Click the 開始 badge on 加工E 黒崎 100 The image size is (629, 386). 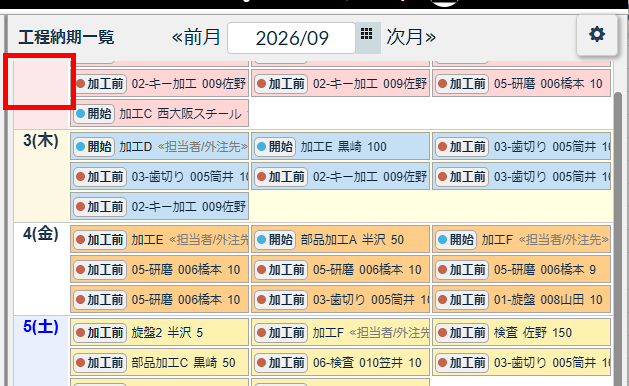(x=275, y=147)
